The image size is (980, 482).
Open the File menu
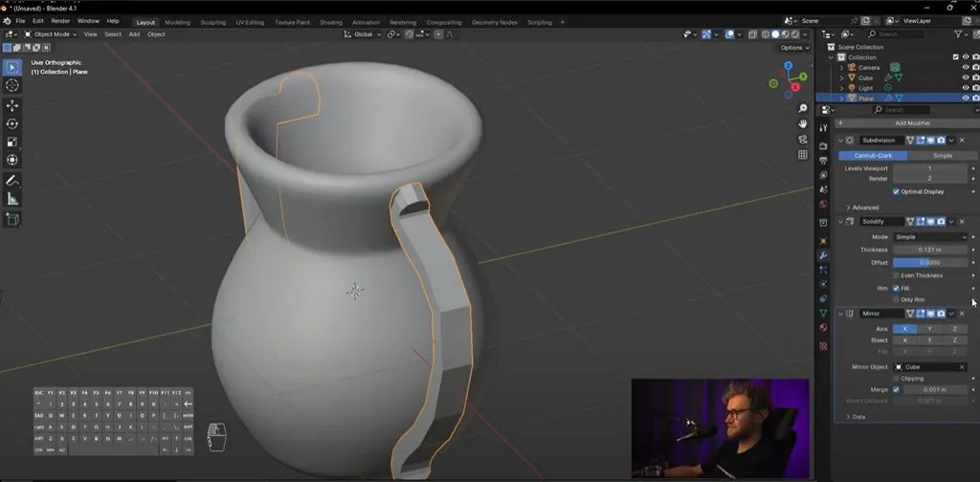point(21,21)
